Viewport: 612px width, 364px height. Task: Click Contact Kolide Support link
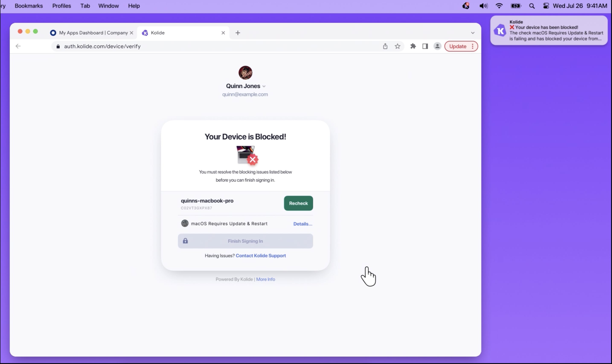pyautogui.click(x=261, y=255)
